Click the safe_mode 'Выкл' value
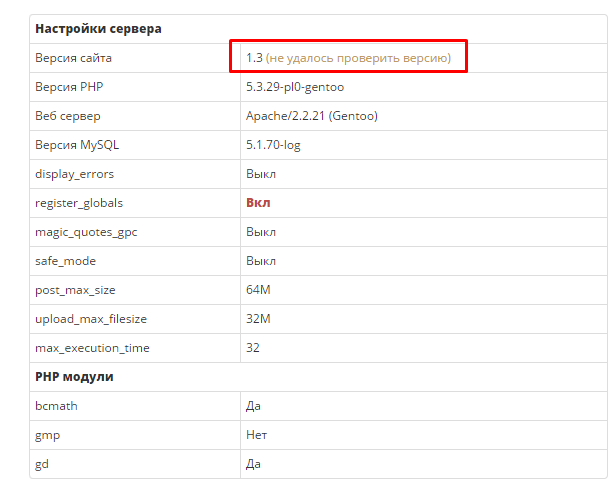616x485 pixels. click(x=261, y=261)
